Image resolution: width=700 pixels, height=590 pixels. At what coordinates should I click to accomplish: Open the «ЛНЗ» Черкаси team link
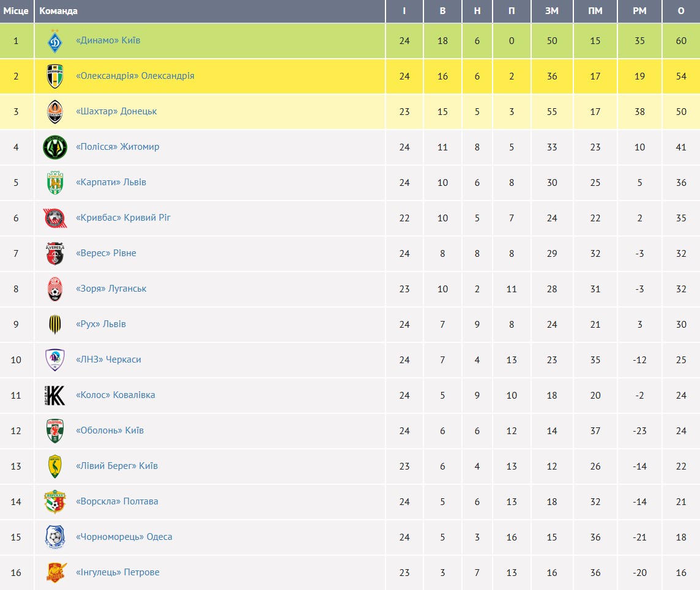tap(108, 360)
